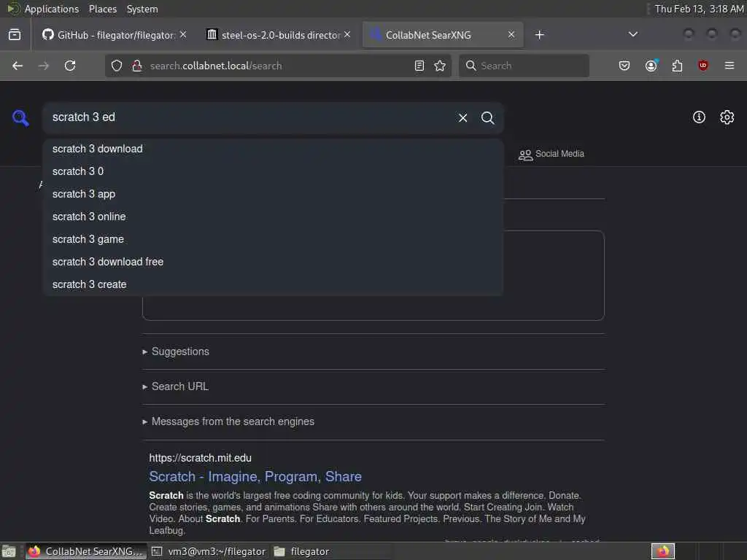Switch to vm3@vm3 terminal taskbar window
This screenshot has height=560, width=747.
pos(209,551)
